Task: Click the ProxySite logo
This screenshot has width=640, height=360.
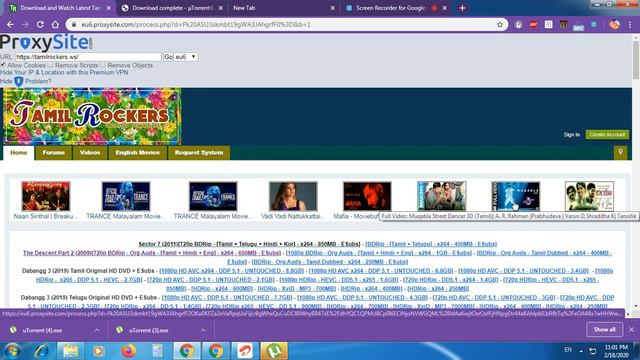Action: (47, 42)
